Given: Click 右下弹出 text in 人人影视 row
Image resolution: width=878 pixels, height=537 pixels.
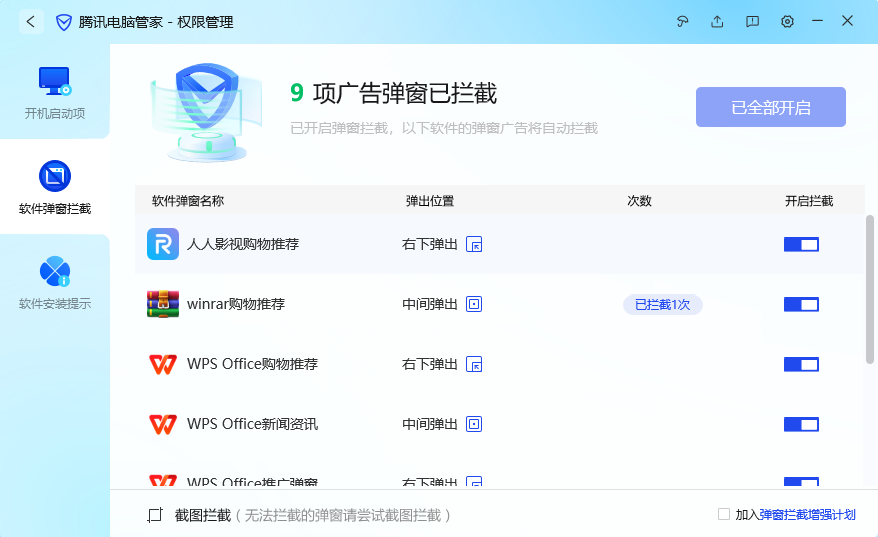Looking at the screenshot, I should click(429, 245).
